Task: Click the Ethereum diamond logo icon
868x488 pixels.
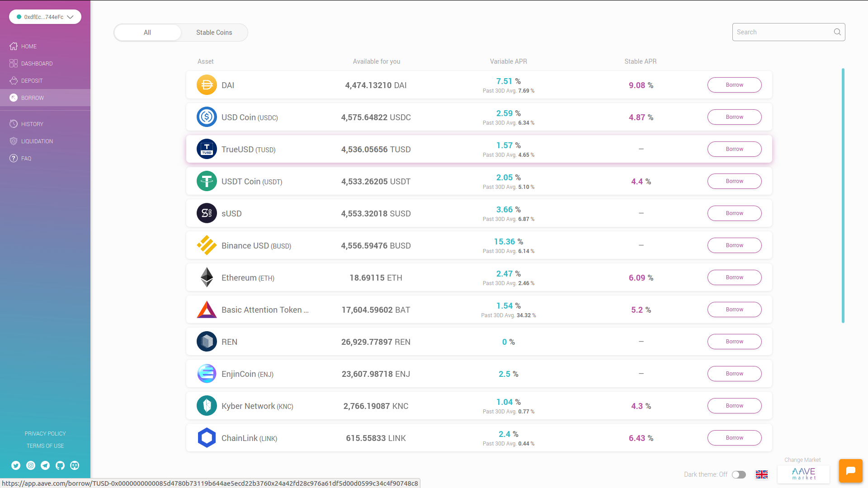Action: (x=207, y=277)
